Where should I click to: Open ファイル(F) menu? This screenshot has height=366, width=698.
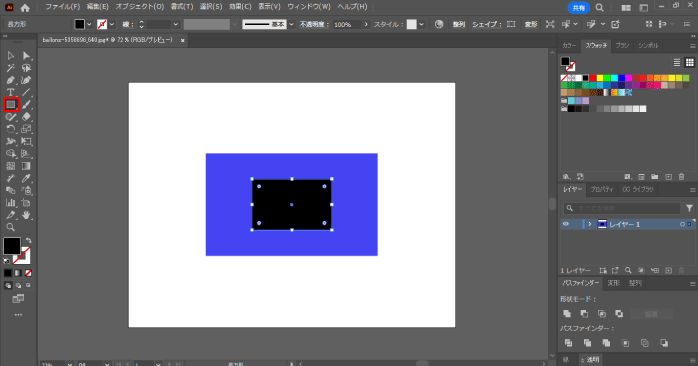click(x=62, y=7)
